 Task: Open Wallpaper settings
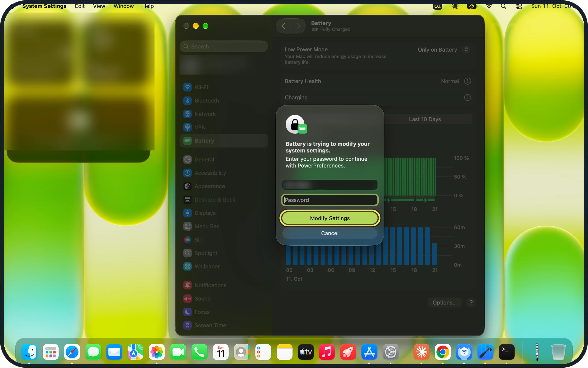(x=224, y=266)
